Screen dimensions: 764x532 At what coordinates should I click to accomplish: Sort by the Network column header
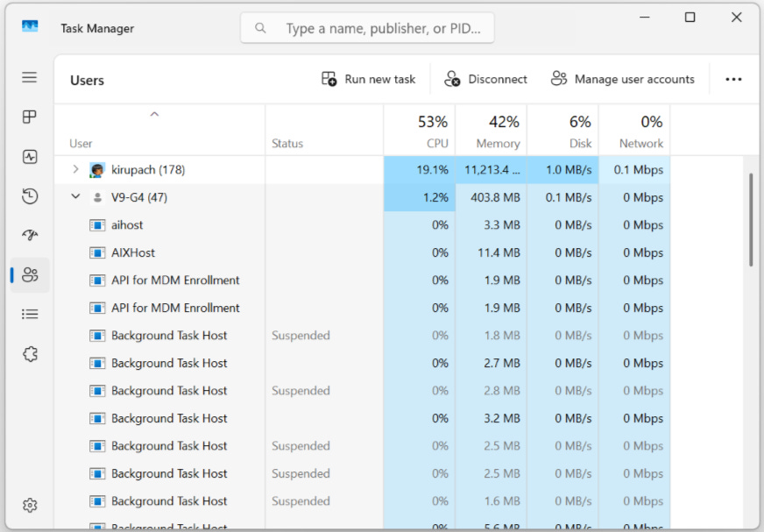pyautogui.click(x=634, y=131)
